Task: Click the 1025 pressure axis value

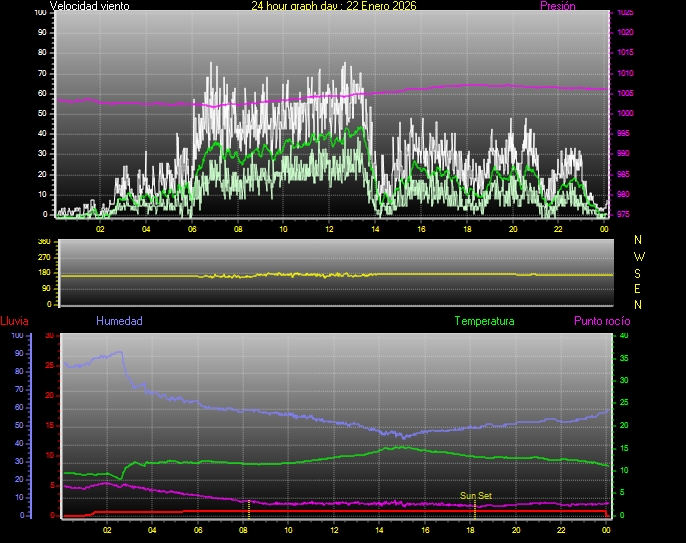Action: coord(625,13)
